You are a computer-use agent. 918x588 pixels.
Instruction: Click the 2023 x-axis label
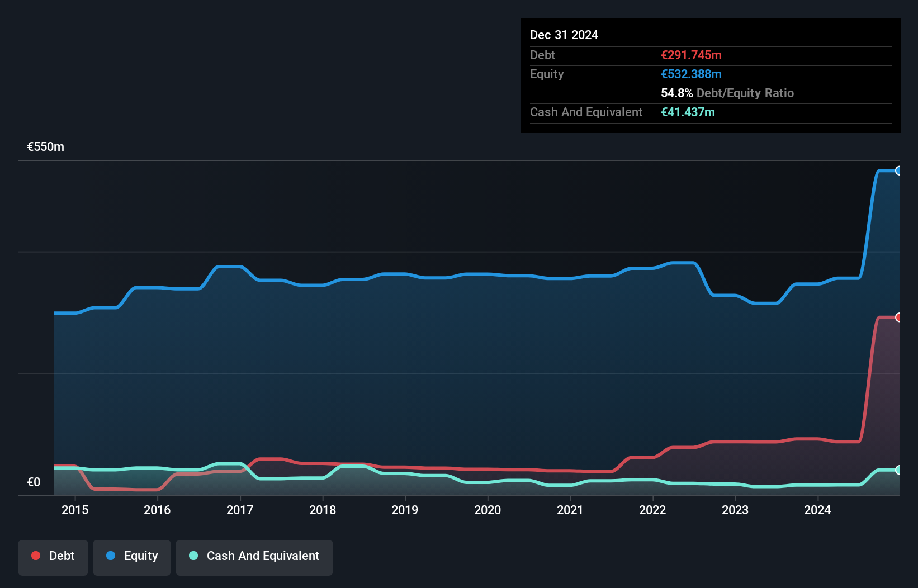click(735, 510)
